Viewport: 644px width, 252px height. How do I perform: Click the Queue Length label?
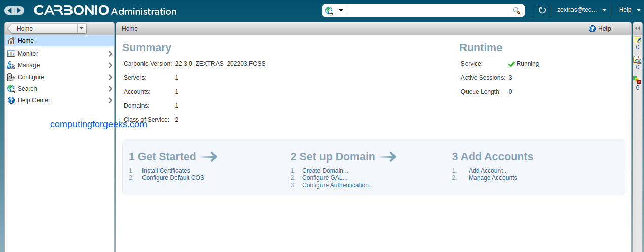point(481,92)
